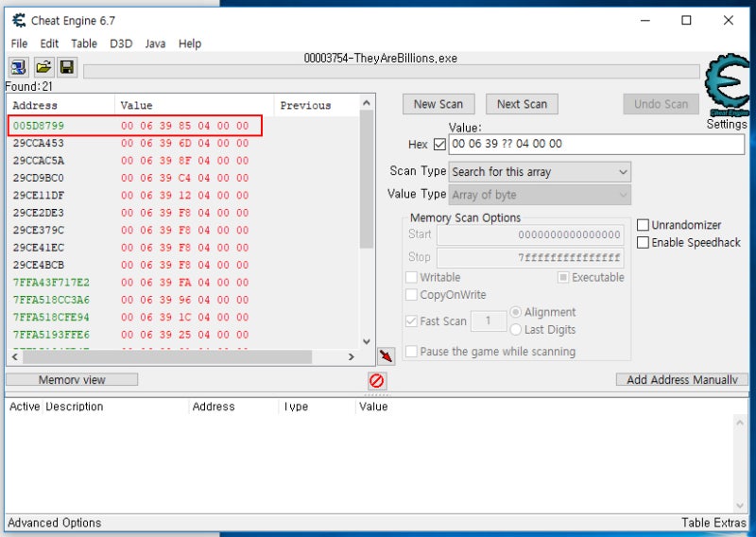756x537 pixels.
Task: Open the Scan Type dropdown
Action: click(540, 172)
